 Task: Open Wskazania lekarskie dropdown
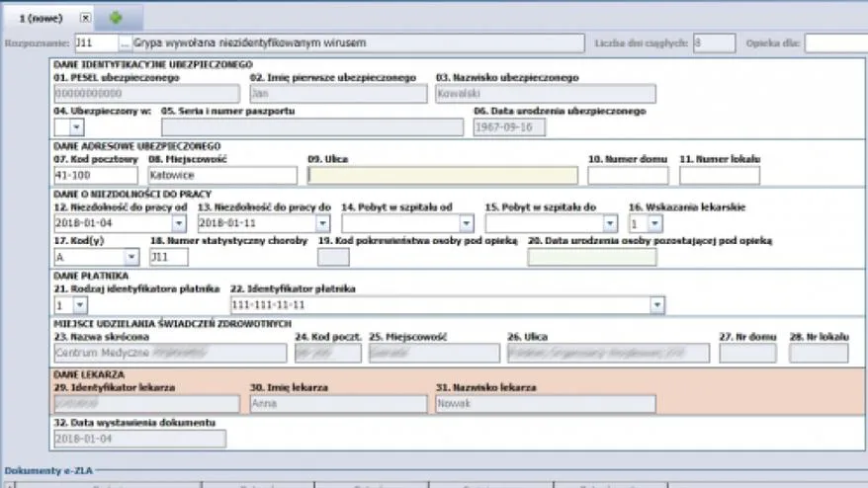654,223
